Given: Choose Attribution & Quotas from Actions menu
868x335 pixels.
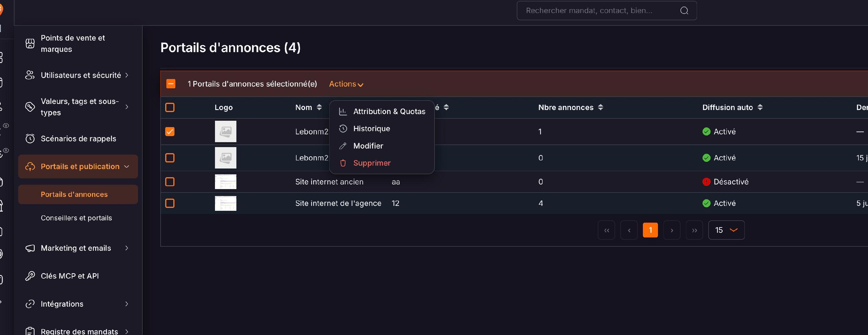Looking at the screenshot, I should click(382, 111).
